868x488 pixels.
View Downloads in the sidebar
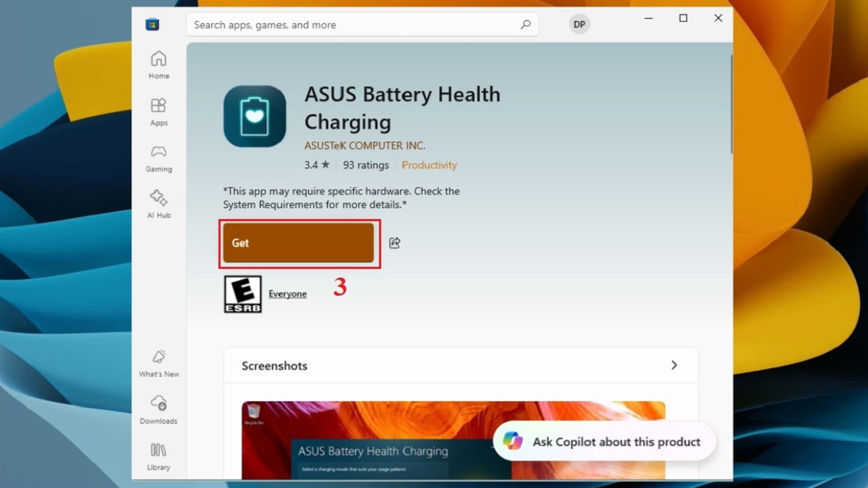pos(158,411)
